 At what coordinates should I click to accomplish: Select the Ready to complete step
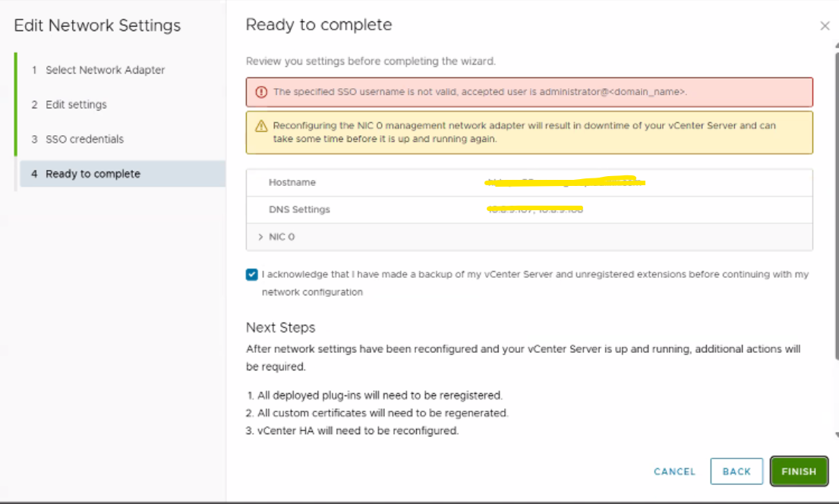coord(93,174)
